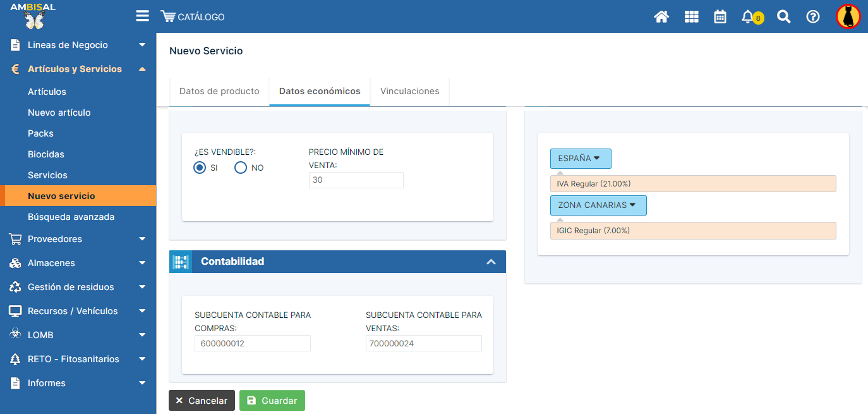Open the apps grid icon
868x414 pixels.
tap(692, 17)
